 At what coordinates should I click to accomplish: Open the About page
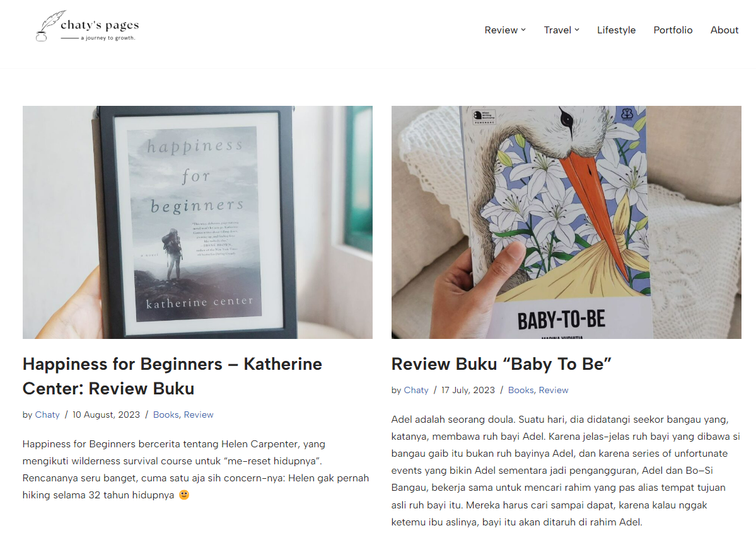click(724, 30)
